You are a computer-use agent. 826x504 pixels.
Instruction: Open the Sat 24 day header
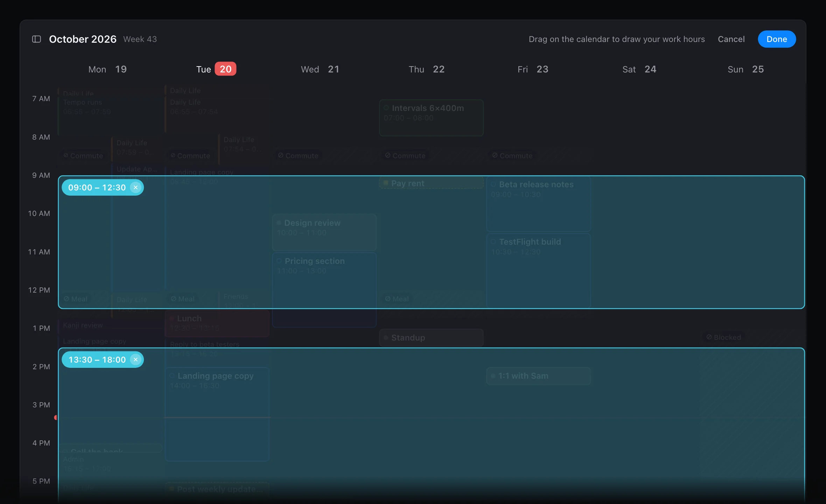(x=639, y=69)
